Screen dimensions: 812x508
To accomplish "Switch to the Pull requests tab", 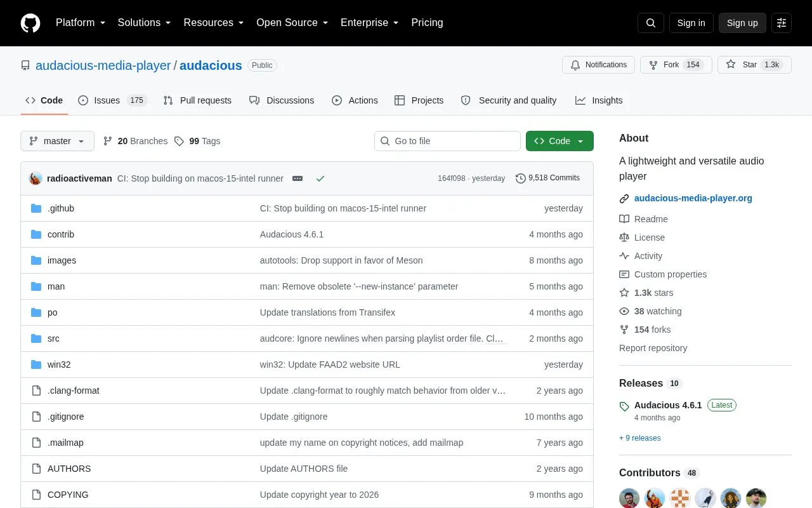I will [x=197, y=100].
